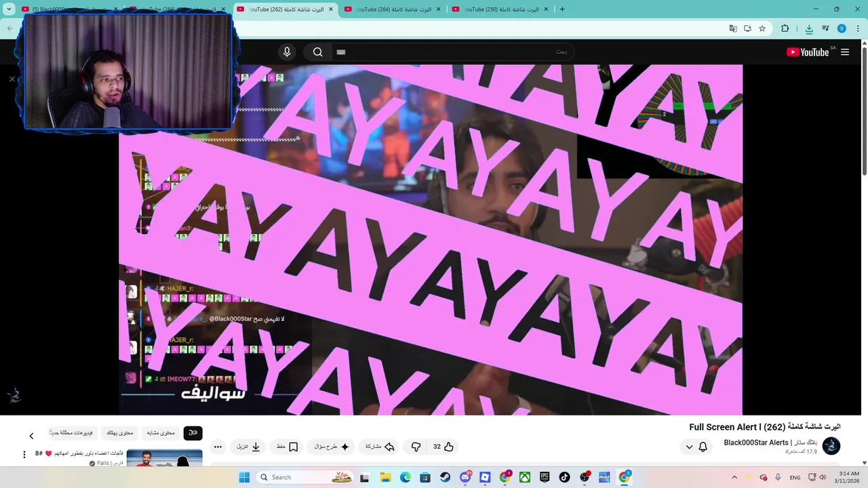Select the فيديوهات محمّلة حديثًا filter chip
The width and height of the screenshot is (868, 488).
[72, 432]
